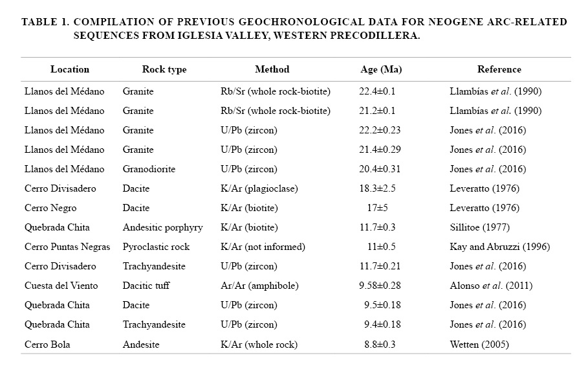
Task: Select the "Method" column header
Action: (x=272, y=69)
